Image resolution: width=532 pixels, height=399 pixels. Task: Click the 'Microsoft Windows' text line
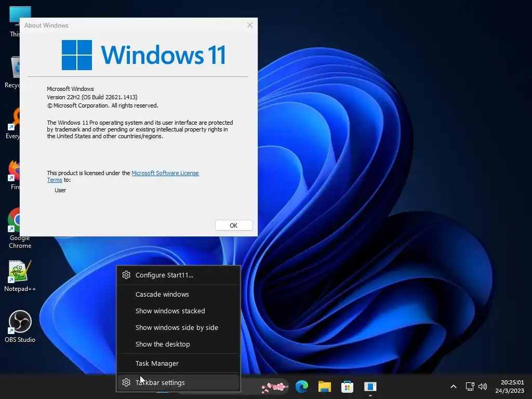click(x=70, y=89)
